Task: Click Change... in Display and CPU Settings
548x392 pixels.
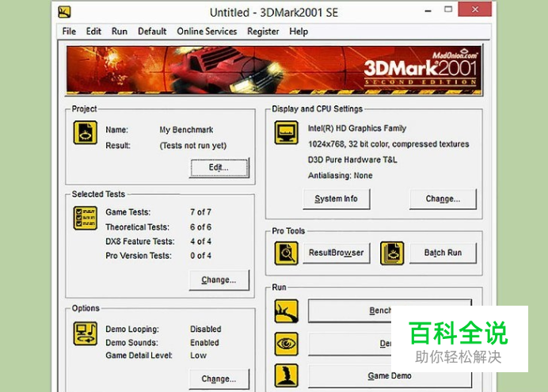Action: click(443, 199)
